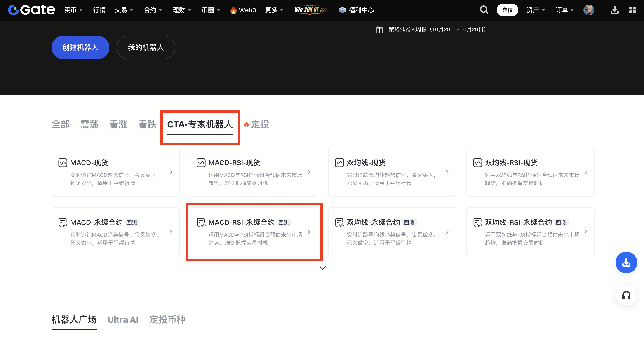Click the 创建机器人 button
Image resolution: width=644 pixels, height=338 pixels.
click(x=80, y=47)
